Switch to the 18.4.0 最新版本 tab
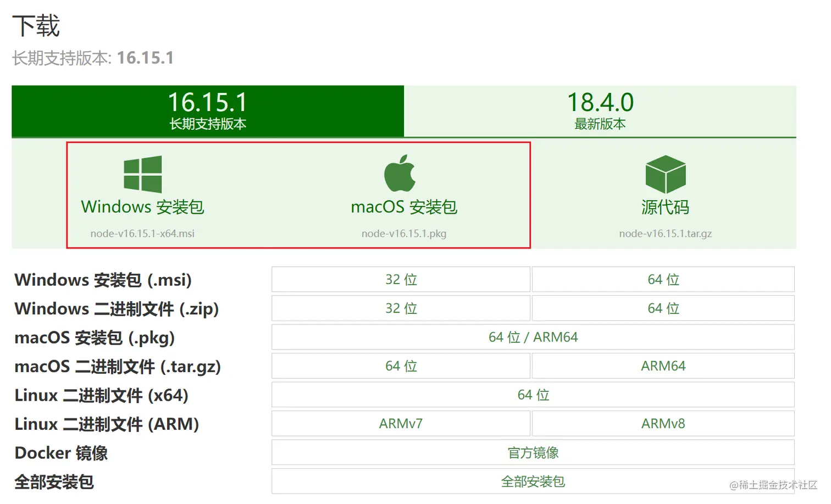831x504 pixels. tap(600, 111)
